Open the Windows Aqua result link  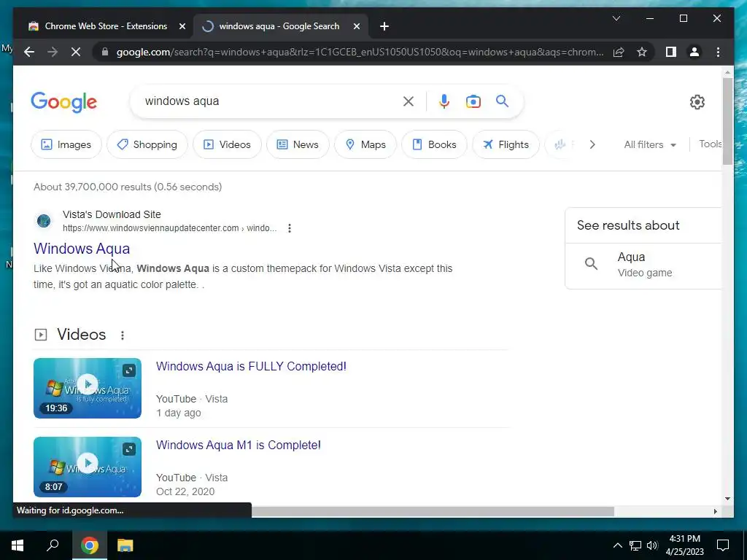tap(82, 249)
